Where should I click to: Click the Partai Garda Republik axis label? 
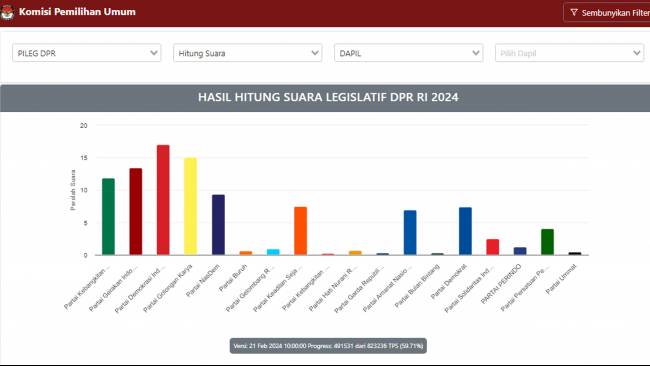[x=359, y=288]
